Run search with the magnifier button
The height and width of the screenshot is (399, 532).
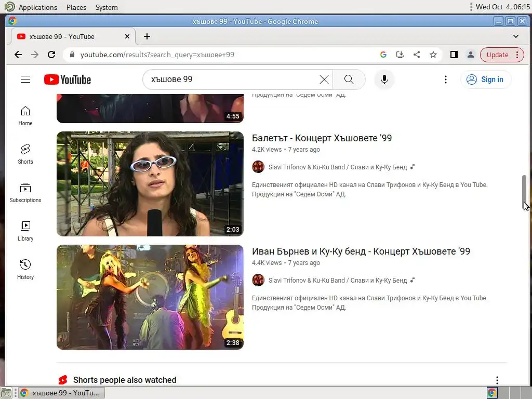pyautogui.click(x=349, y=79)
